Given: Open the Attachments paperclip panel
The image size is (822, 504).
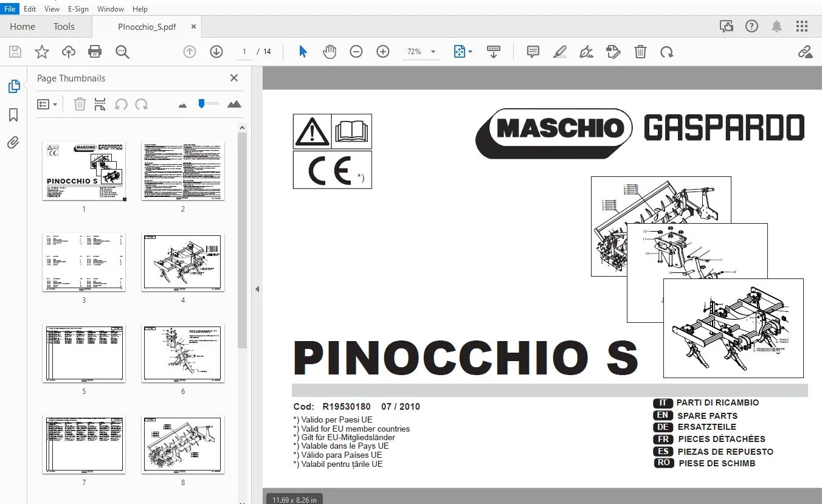Looking at the screenshot, I should pyautogui.click(x=13, y=143).
